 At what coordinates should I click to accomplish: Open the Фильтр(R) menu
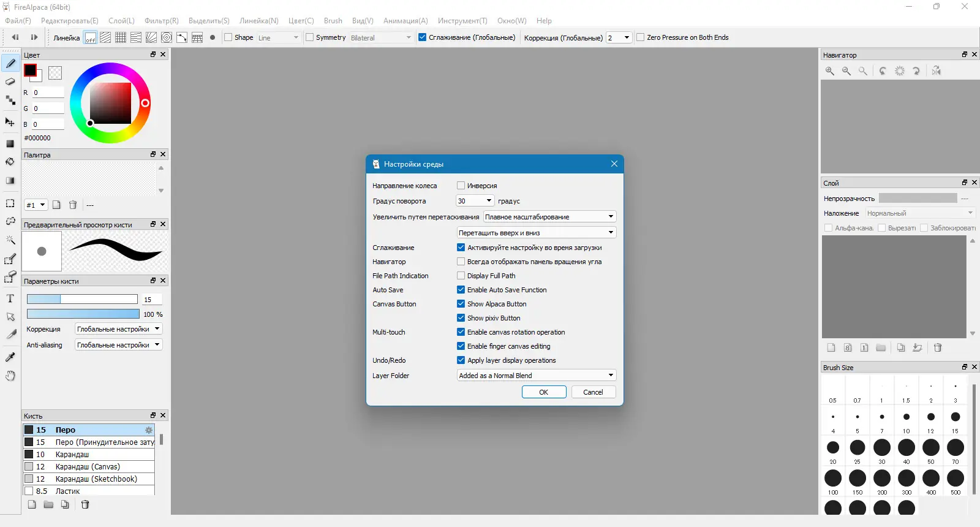point(162,21)
